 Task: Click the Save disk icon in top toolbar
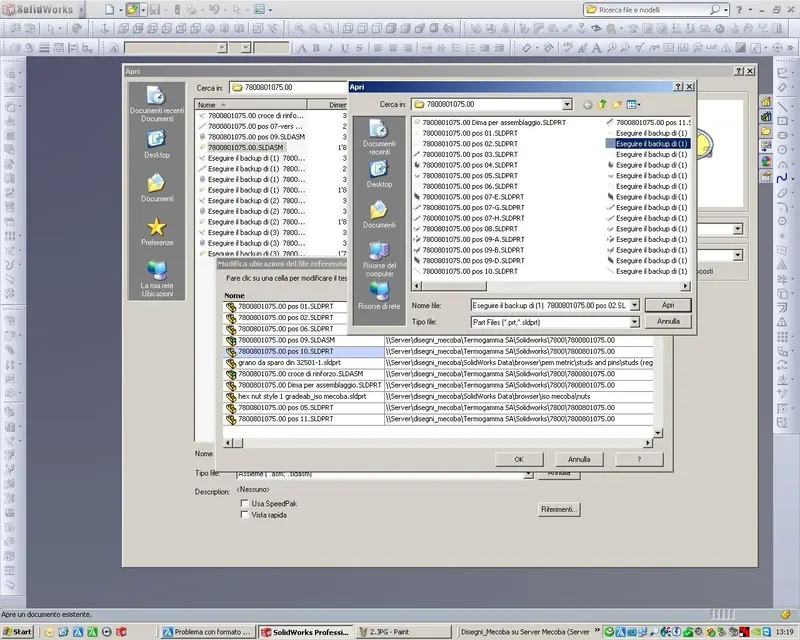pyautogui.click(x=155, y=9)
